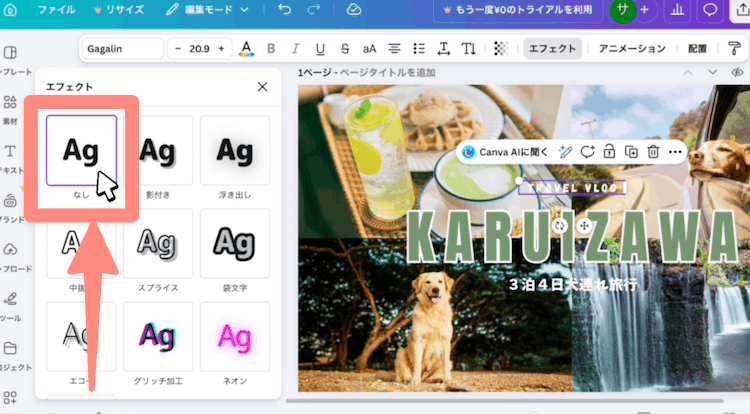
Task: Toggle strikethrough formatting
Action: coord(345,49)
